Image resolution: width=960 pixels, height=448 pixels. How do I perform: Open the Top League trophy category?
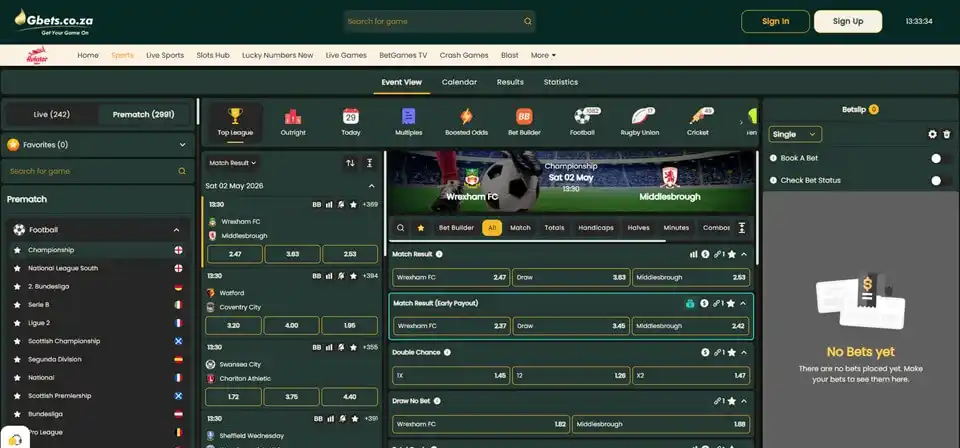pos(235,122)
